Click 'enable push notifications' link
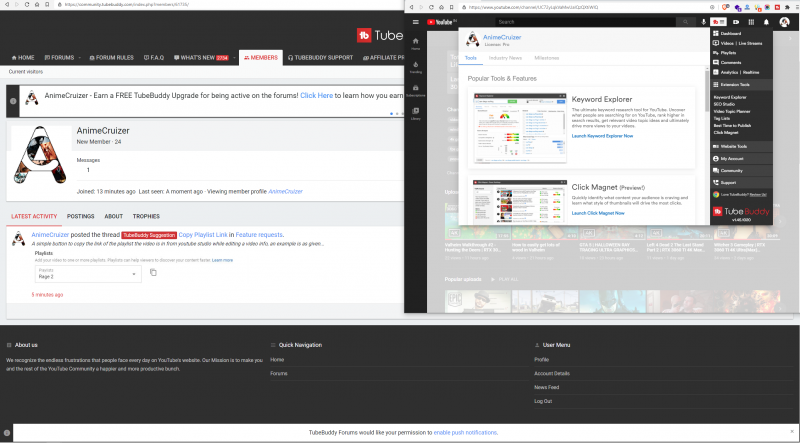Image resolution: width=800 pixels, height=443 pixels. (x=465, y=432)
